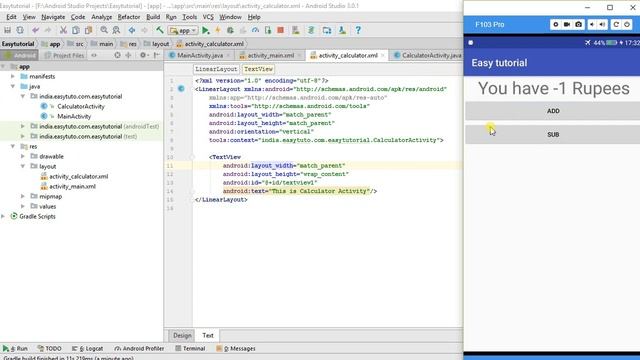This screenshot has width=640, height=360.
Task: Open the VCS menu
Action: (208, 17)
